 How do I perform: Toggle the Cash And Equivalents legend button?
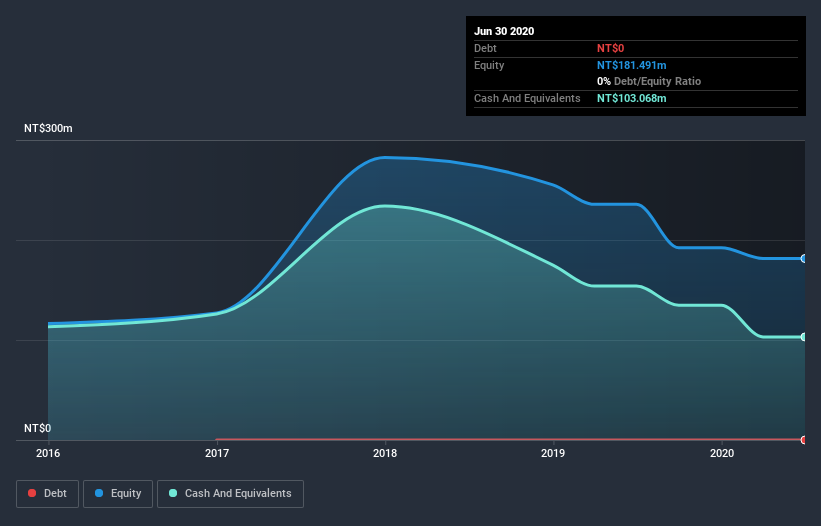(230, 494)
